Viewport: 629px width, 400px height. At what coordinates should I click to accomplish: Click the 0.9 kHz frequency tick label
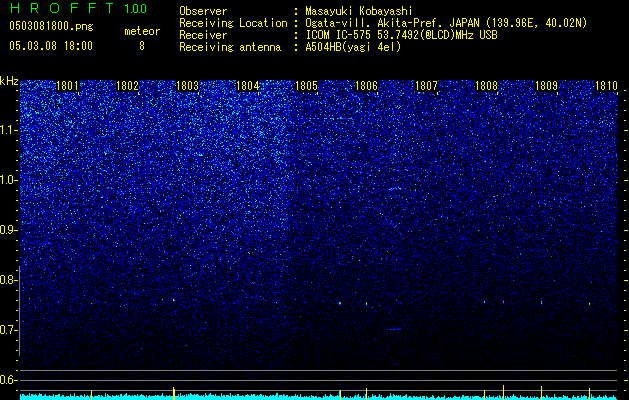(8, 230)
